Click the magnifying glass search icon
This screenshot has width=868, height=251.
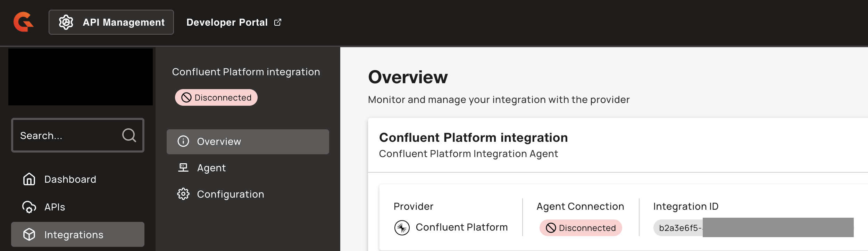point(129,135)
